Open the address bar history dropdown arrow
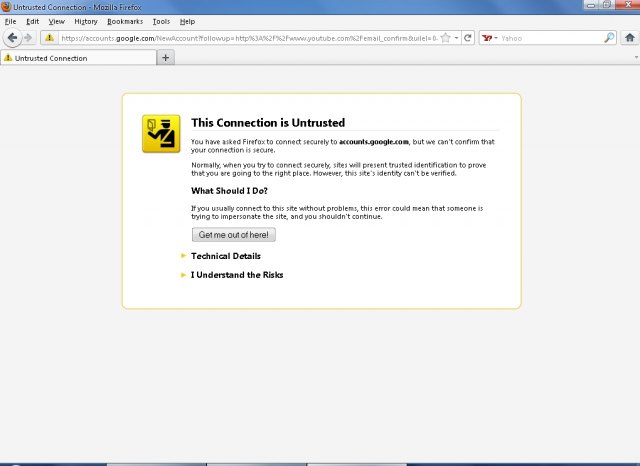 coord(456,38)
